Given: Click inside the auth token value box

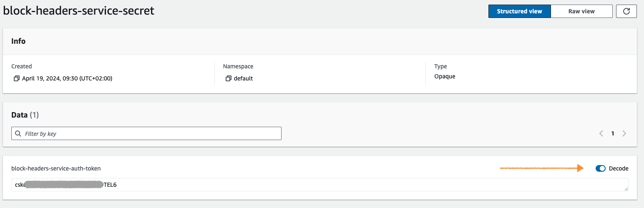Looking at the screenshot, I should point(320,185).
